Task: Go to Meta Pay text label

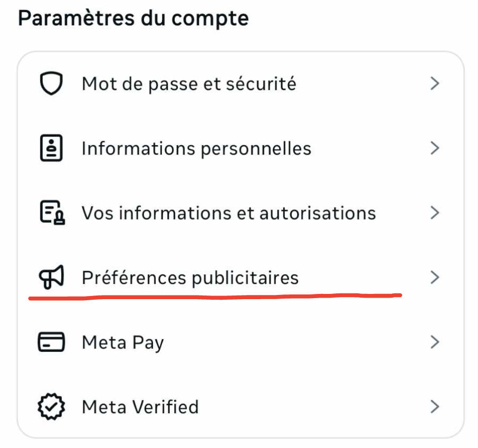Action: pos(123,343)
